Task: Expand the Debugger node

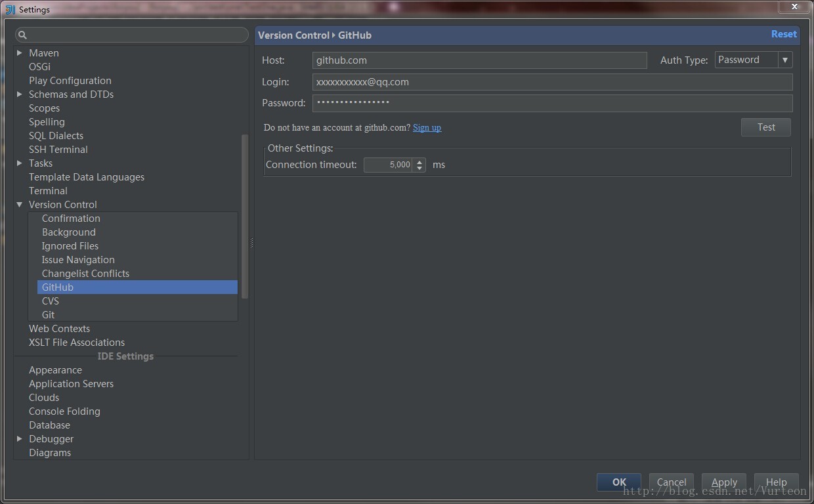Action: [x=20, y=438]
